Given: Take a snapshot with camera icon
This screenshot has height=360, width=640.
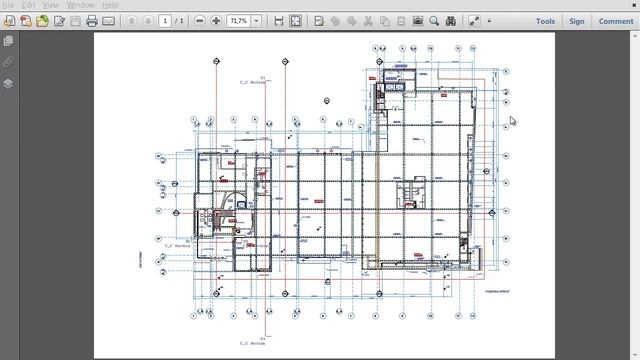Looking at the screenshot, I should coord(418,21).
